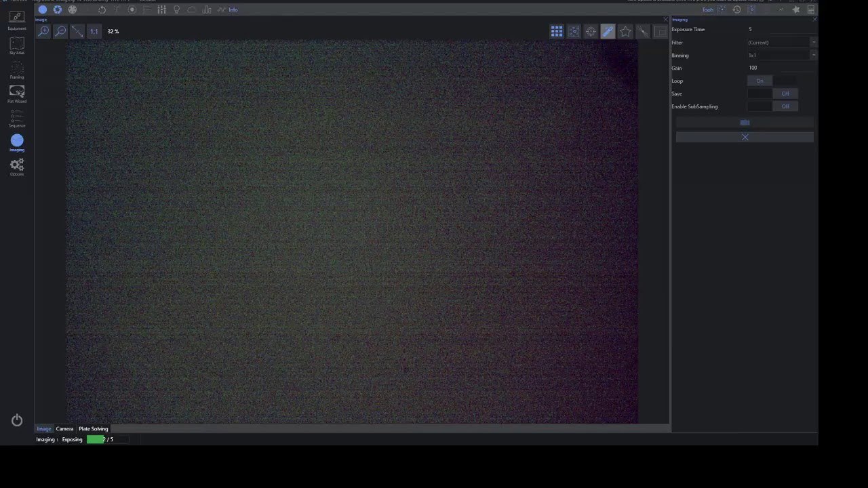The image size is (868, 488).
Task: Switch to the Image tab
Action: (x=44, y=429)
